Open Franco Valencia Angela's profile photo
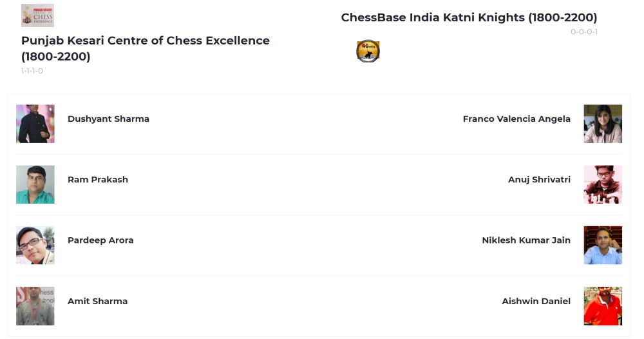 click(x=603, y=124)
